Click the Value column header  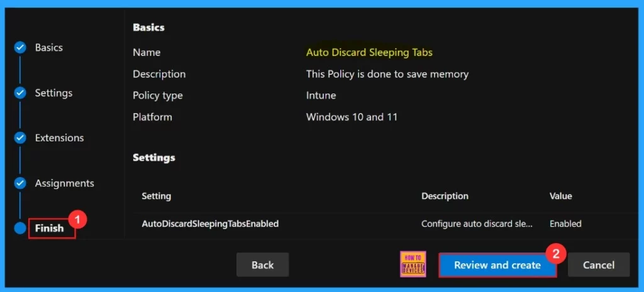pyautogui.click(x=560, y=196)
